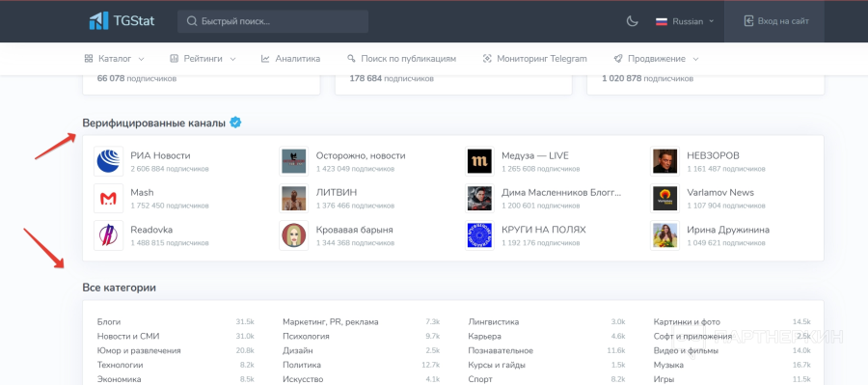This screenshot has width=868, height=385.
Task: Click the Продвижение rocket icon
Action: coord(618,58)
